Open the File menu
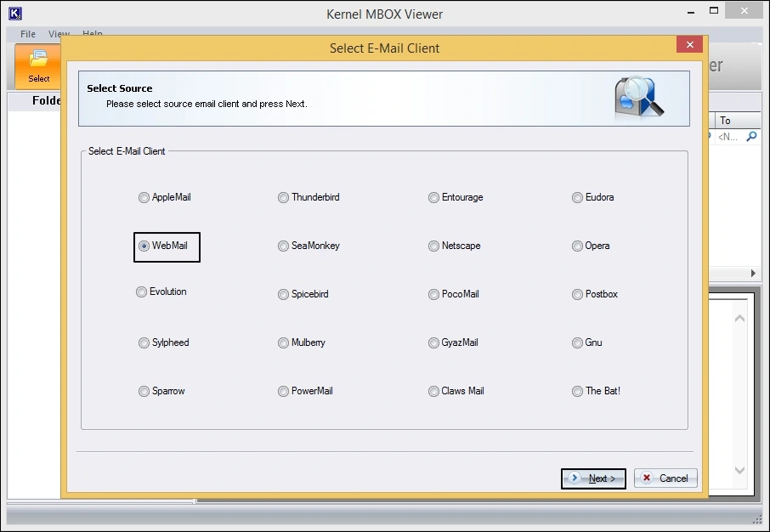 [28, 34]
